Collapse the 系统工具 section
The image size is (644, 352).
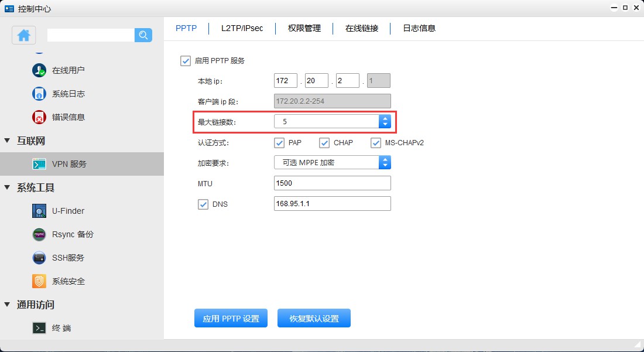pyautogui.click(x=7, y=187)
